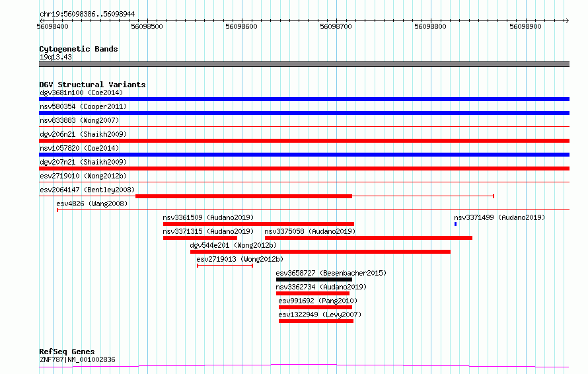The width and height of the screenshot is (588, 374).
Task: Click ruler position 56098900
Action: point(525,26)
